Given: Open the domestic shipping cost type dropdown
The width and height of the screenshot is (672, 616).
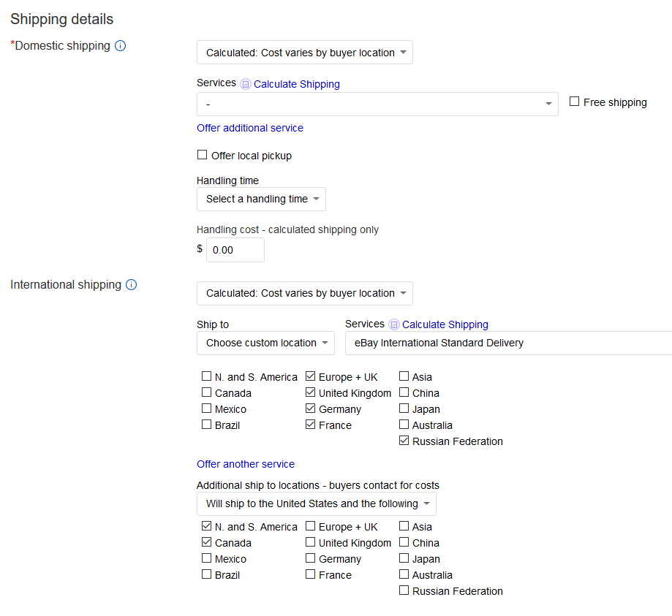Looking at the screenshot, I should tap(305, 53).
